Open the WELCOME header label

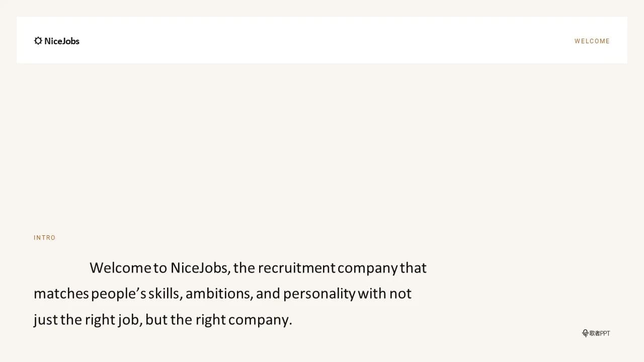[x=592, y=41]
